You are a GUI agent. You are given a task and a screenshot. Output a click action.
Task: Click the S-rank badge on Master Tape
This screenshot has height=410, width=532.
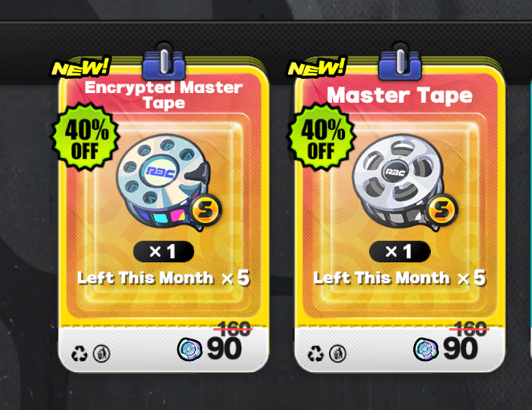(x=442, y=210)
